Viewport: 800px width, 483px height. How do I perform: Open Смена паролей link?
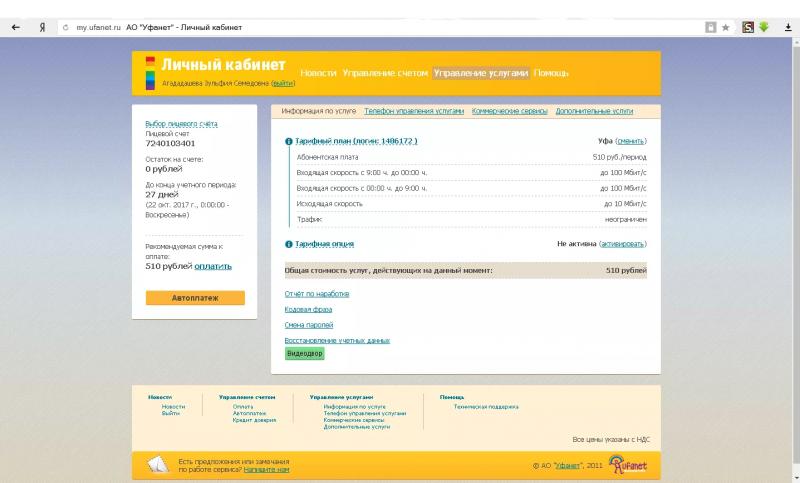309,325
